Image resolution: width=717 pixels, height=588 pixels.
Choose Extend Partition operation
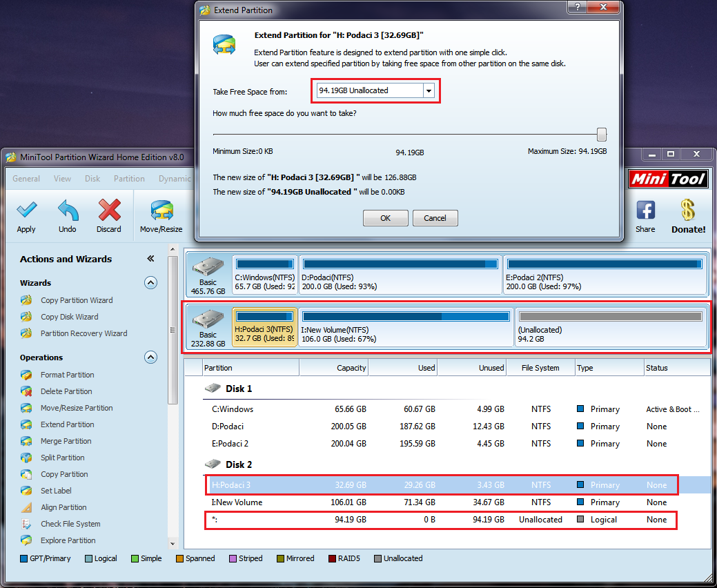point(67,424)
